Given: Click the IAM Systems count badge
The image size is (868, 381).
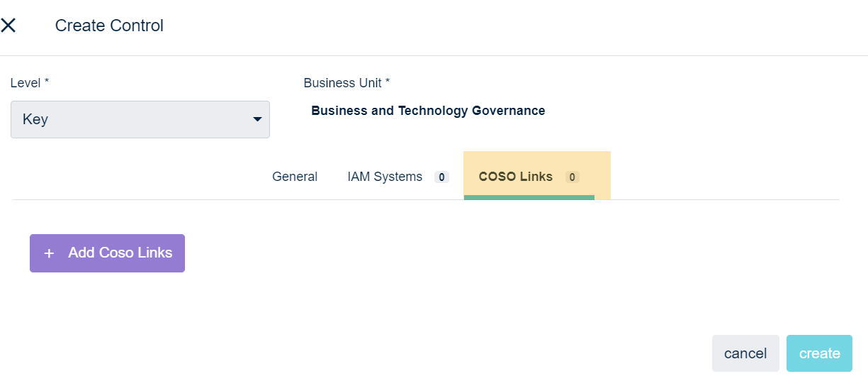Looking at the screenshot, I should click(441, 177).
